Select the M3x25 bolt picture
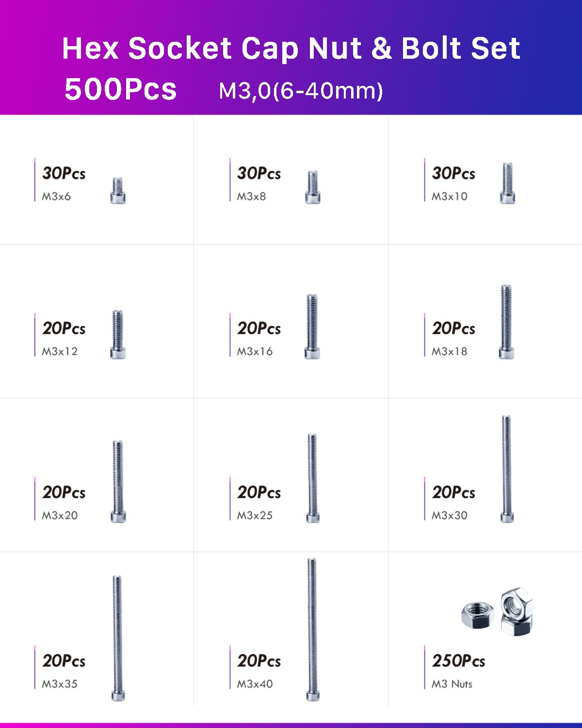 (x=313, y=478)
